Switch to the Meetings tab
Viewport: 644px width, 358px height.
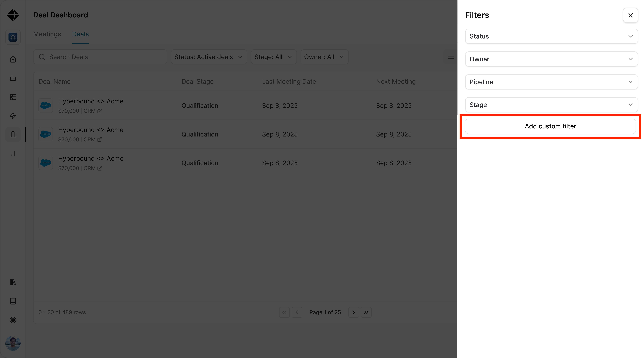point(47,34)
